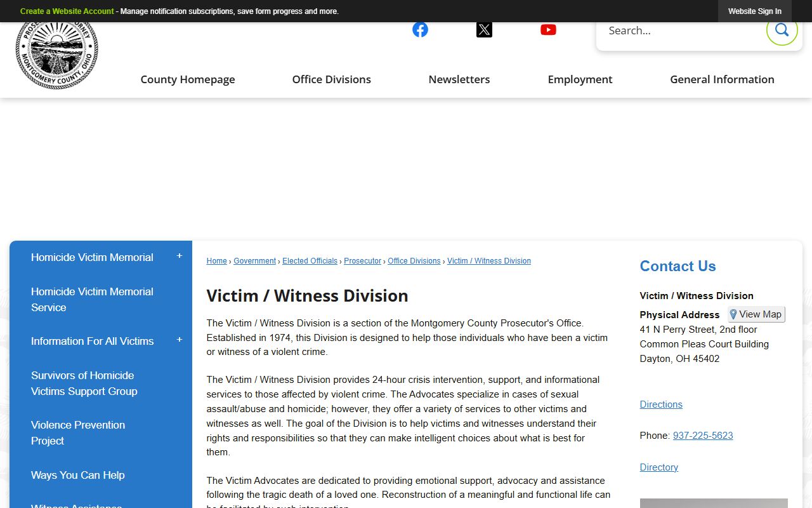Open Survivors of Homicide Victims Support Group
The width and height of the screenshot is (812, 508).
84,383
